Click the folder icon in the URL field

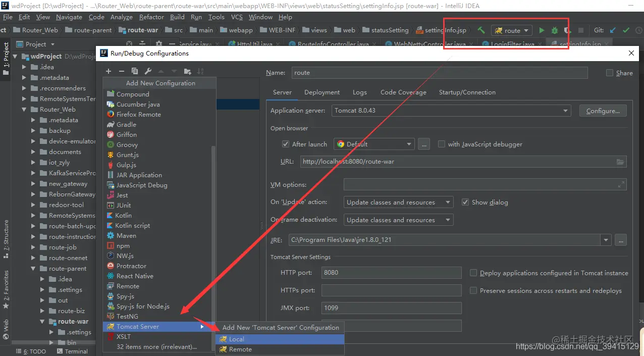[x=620, y=162]
